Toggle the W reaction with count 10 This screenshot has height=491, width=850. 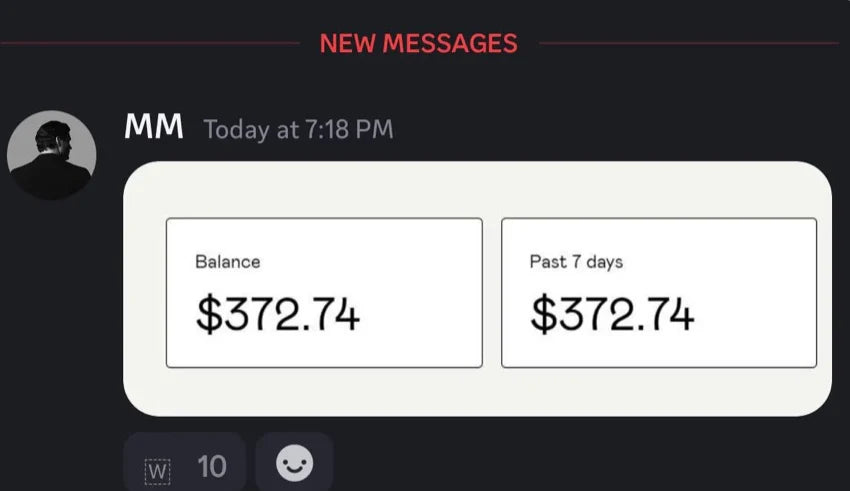[185, 465]
